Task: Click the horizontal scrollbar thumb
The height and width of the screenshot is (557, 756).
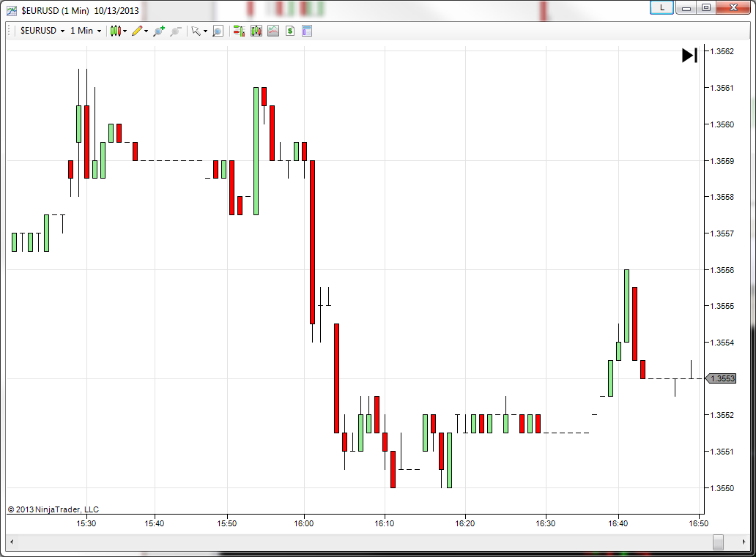Action: [718, 542]
